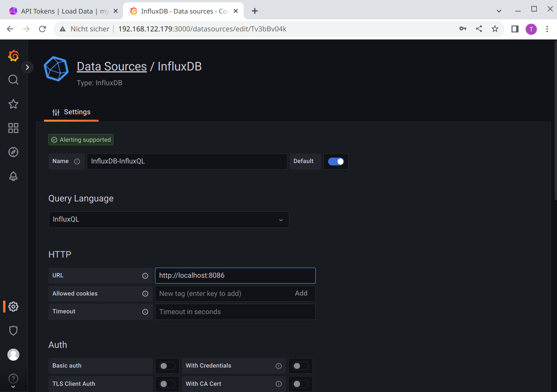
Task: Close the InfluxDB browser tab
Action: click(x=236, y=11)
